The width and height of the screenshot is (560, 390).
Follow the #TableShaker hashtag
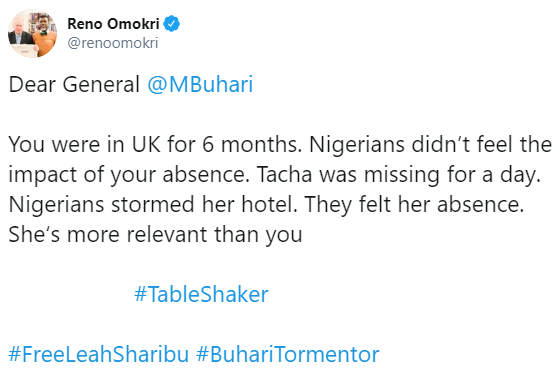point(201,294)
